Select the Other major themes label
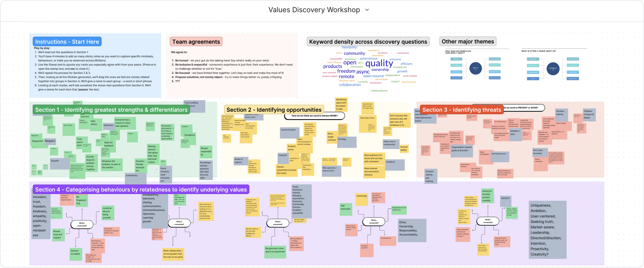644x268 pixels. tap(468, 41)
